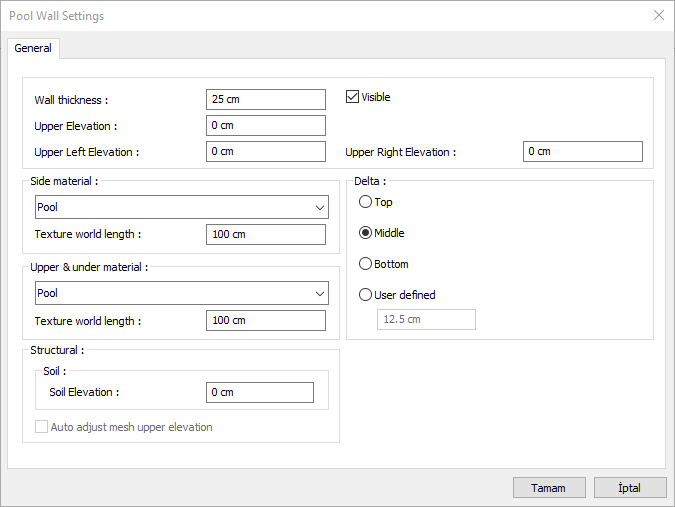This screenshot has height=507, width=675.
Task: Enable the User defined delta option
Action: (365, 295)
